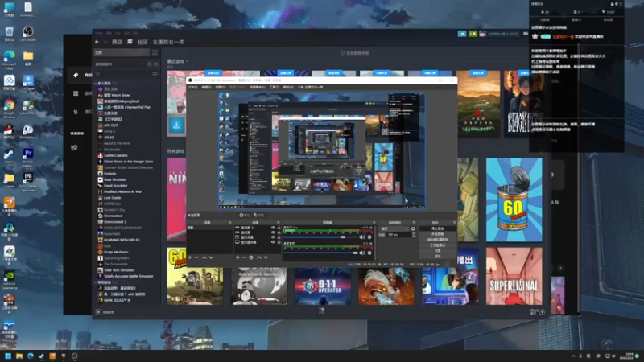The image size is (644, 362).
Task: Move source down in OBS sources panel
Action: (266, 257)
